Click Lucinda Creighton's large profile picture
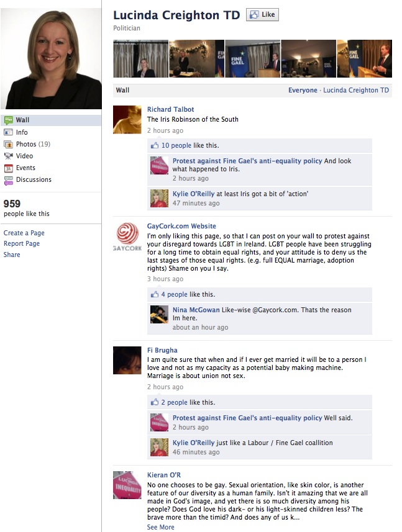The width and height of the screenshot is (402, 532). pos(51,58)
